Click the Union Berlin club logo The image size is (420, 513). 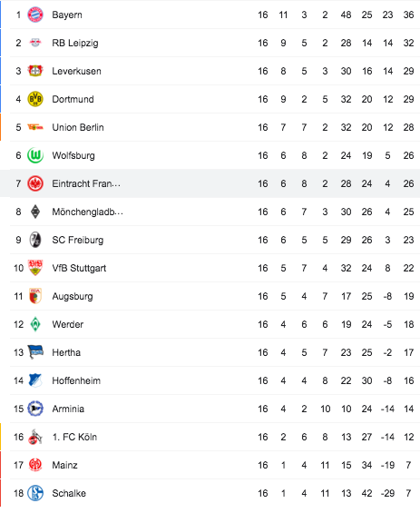click(35, 127)
